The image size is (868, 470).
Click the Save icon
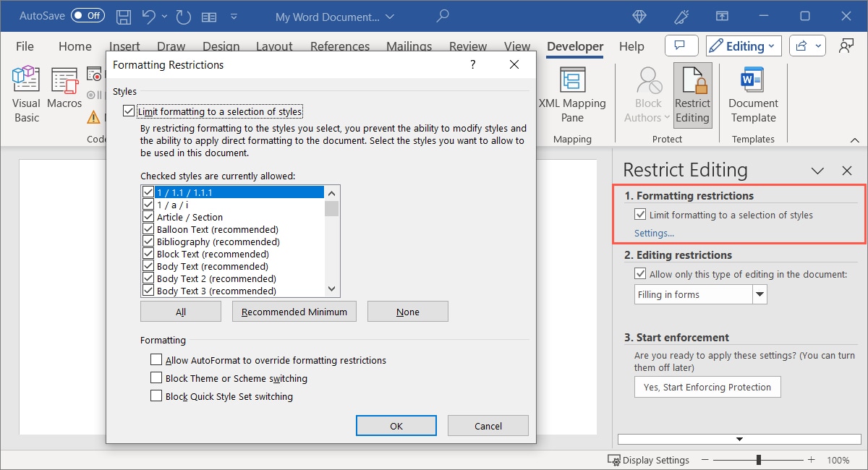(x=123, y=16)
